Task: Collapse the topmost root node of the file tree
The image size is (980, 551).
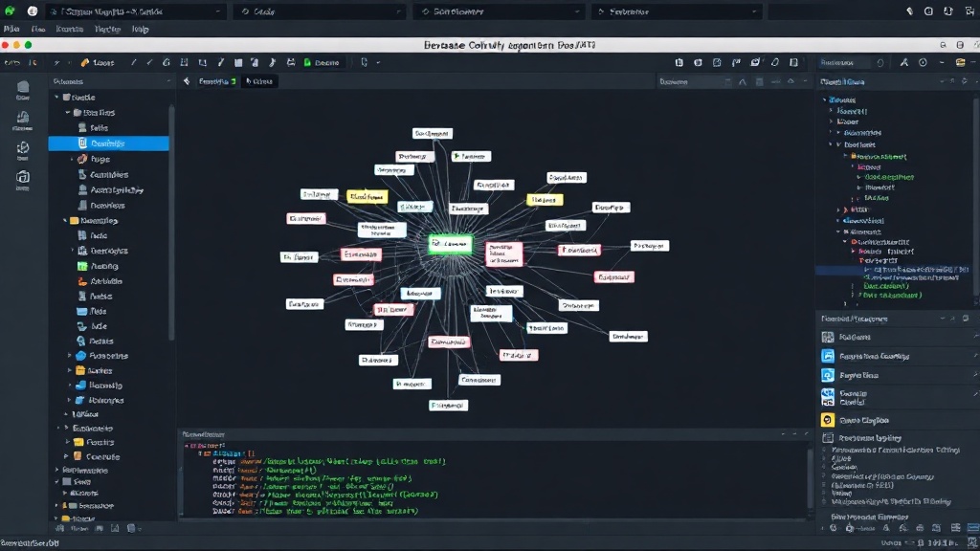Action: tap(56, 97)
